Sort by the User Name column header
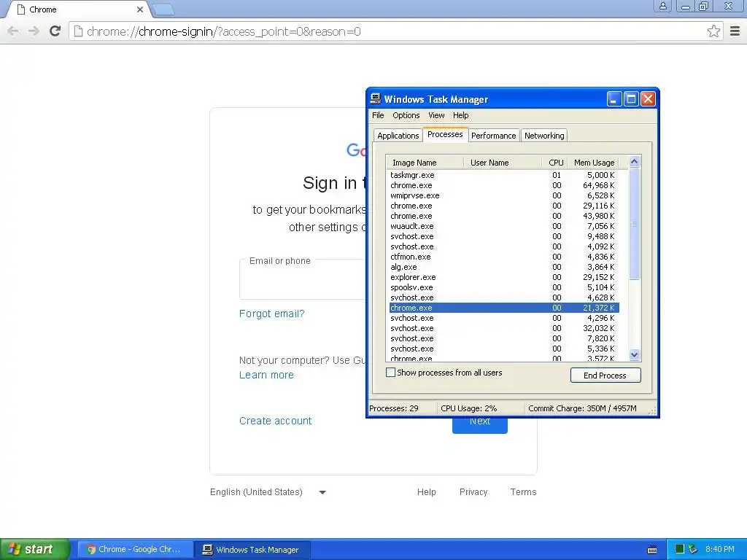 [x=503, y=163]
